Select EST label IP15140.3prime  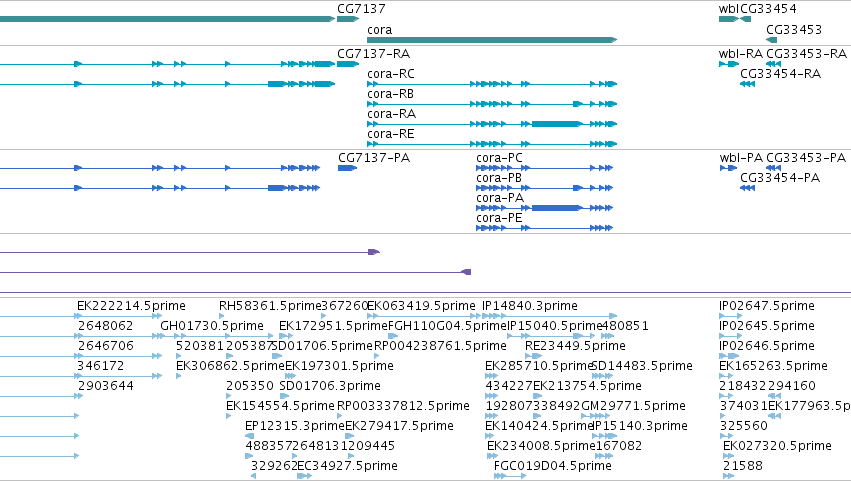coord(640,427)
